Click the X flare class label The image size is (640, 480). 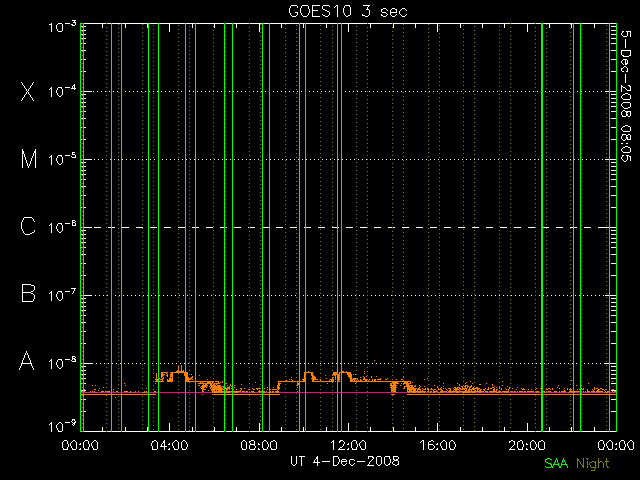pos(28,91)
